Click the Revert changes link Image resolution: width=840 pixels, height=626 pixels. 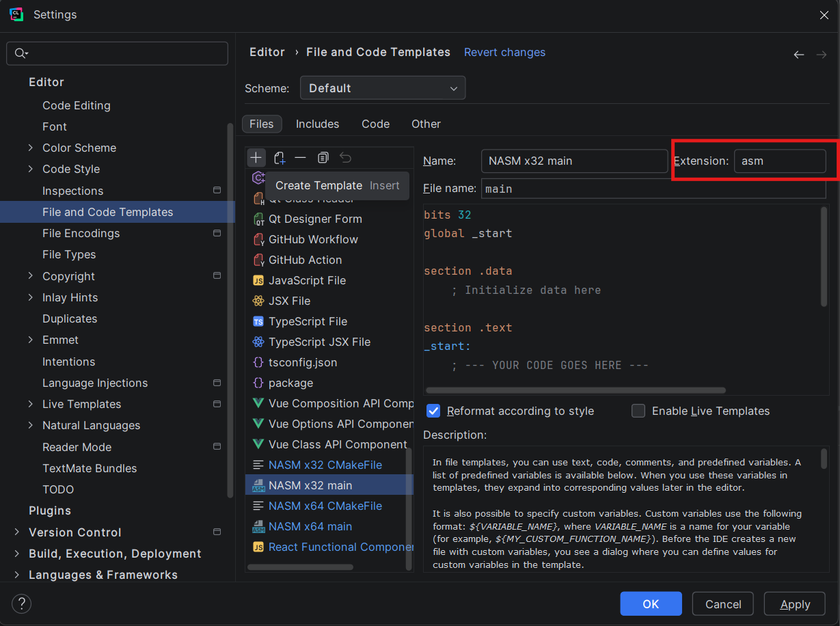pos(504,52)
